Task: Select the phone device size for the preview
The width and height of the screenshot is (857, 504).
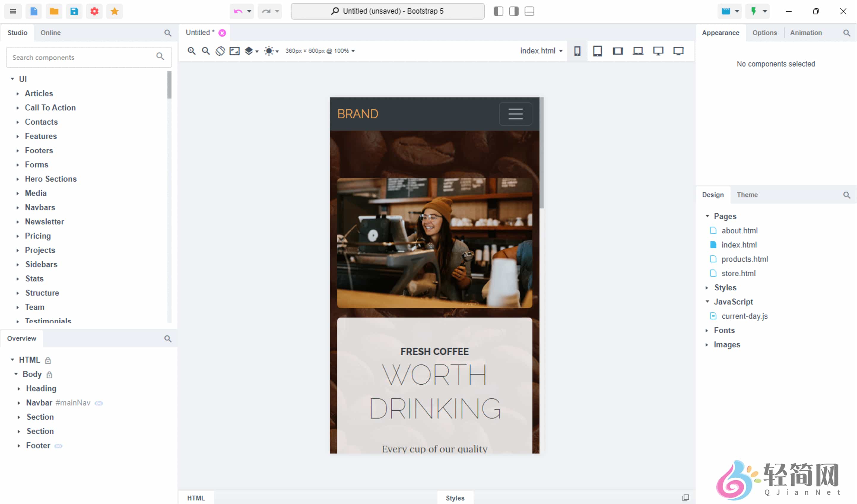Action: tap(577, 51)
